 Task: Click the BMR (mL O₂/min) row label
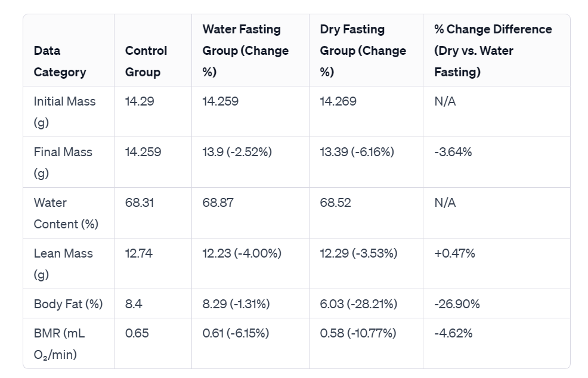(x=59, y=344)
